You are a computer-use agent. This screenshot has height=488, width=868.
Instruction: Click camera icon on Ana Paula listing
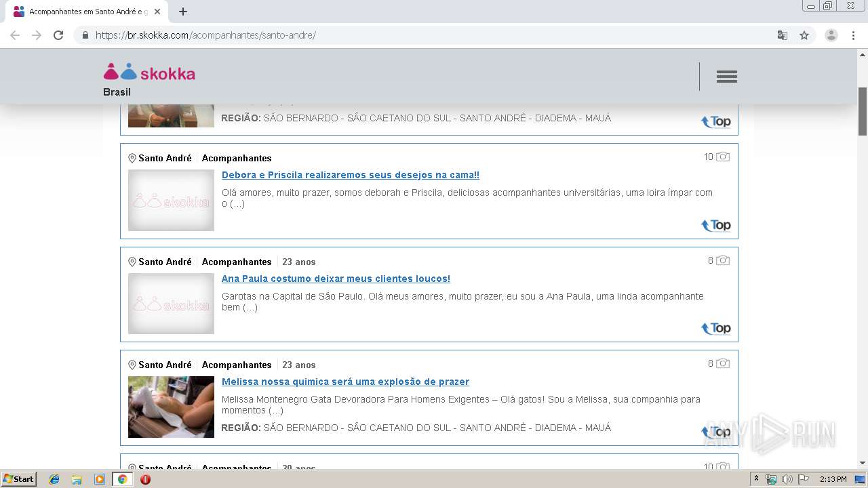pos(723,260)
